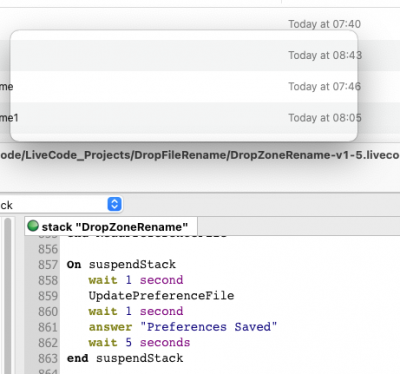This screenshot has width=400, height=374.
Task: Click line number 857 in the gutter
Action: point(48,265)
